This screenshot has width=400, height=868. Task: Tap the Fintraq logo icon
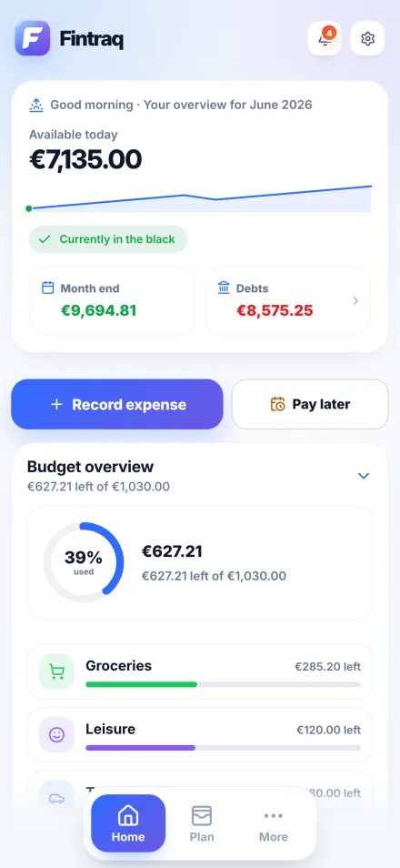point(33,38)
